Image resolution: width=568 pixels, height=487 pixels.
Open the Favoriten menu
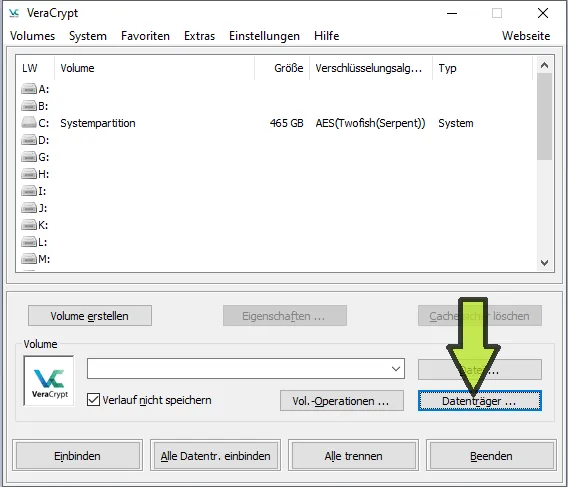145,36
